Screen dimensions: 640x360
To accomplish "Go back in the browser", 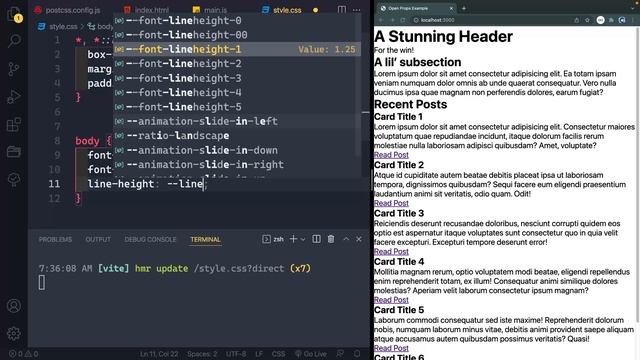I will click(x=381, y=20).
